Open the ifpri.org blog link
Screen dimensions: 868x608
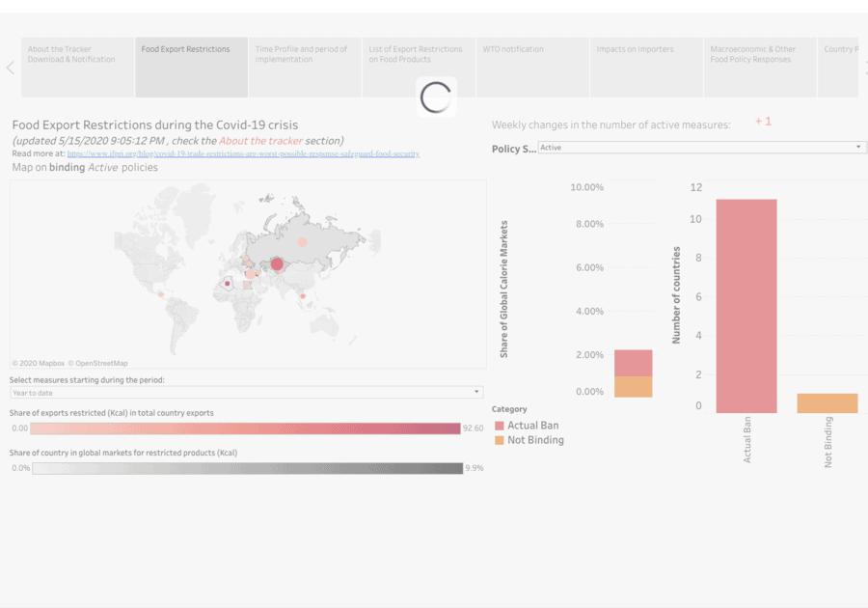(243, 153)
